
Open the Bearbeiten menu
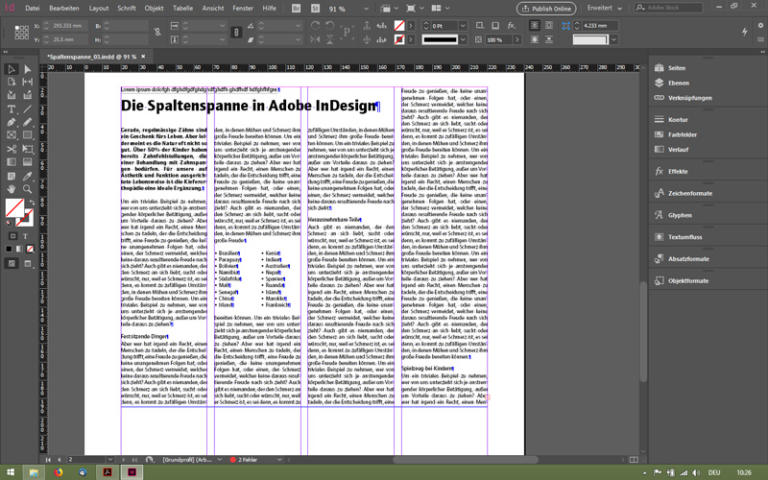coord(64,8)
